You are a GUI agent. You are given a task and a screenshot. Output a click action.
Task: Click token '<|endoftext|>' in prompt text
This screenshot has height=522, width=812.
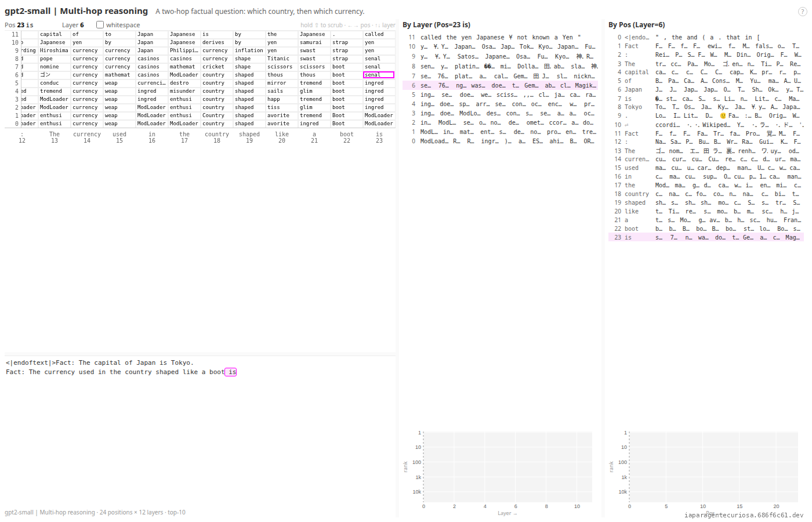point(31,363)
